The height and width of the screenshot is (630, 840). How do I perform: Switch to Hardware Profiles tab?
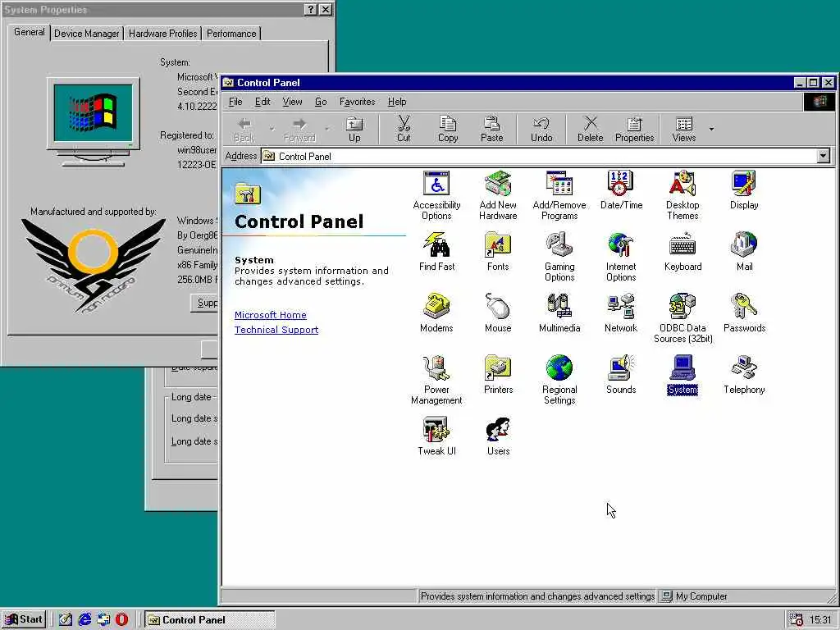coord(163,34)
